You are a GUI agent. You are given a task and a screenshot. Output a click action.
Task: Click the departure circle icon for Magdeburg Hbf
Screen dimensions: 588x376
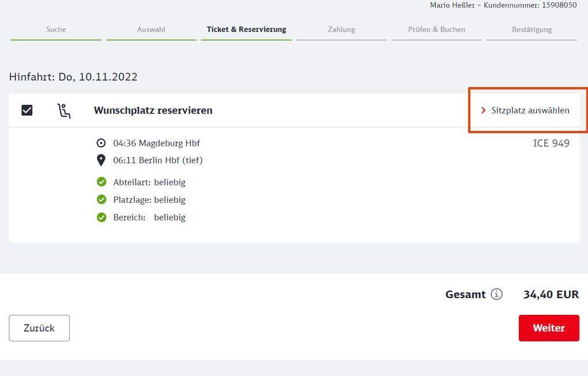click(x=101, y=143)
